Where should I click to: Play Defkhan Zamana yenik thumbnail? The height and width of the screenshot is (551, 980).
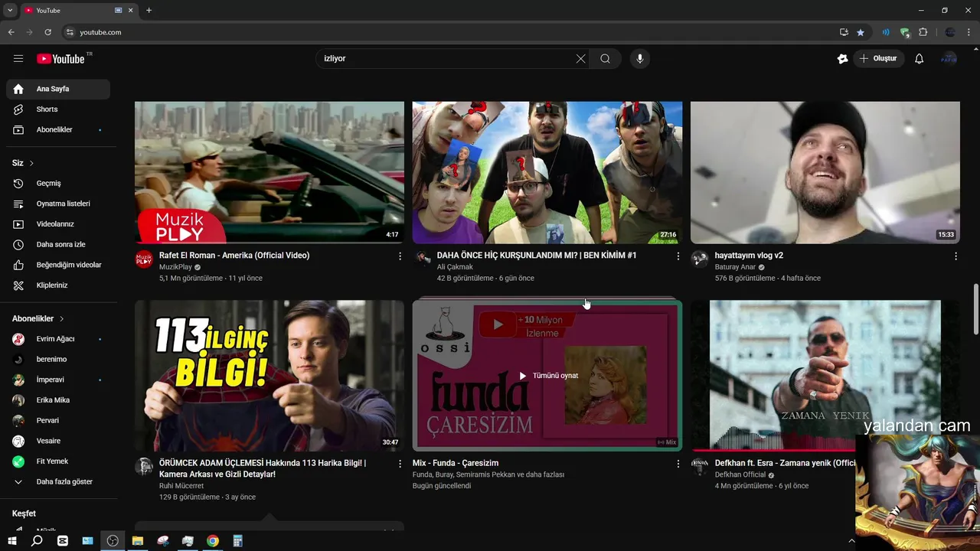coord(825,375)
